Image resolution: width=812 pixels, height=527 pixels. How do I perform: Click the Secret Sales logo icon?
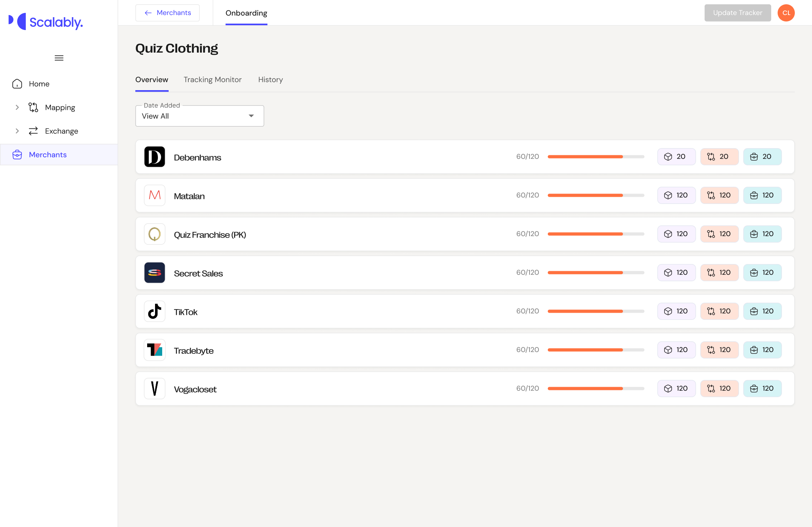pos(155,273)
